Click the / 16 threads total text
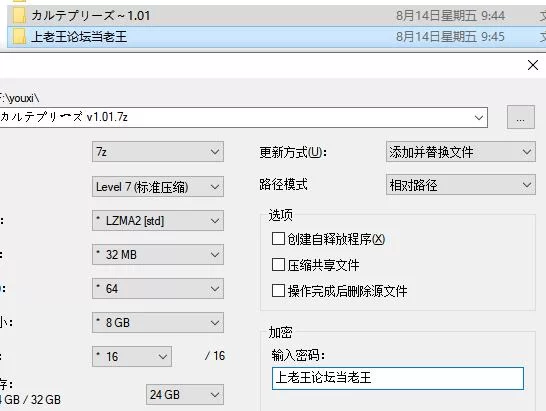 pyautogui.click(x=215, y=356)
